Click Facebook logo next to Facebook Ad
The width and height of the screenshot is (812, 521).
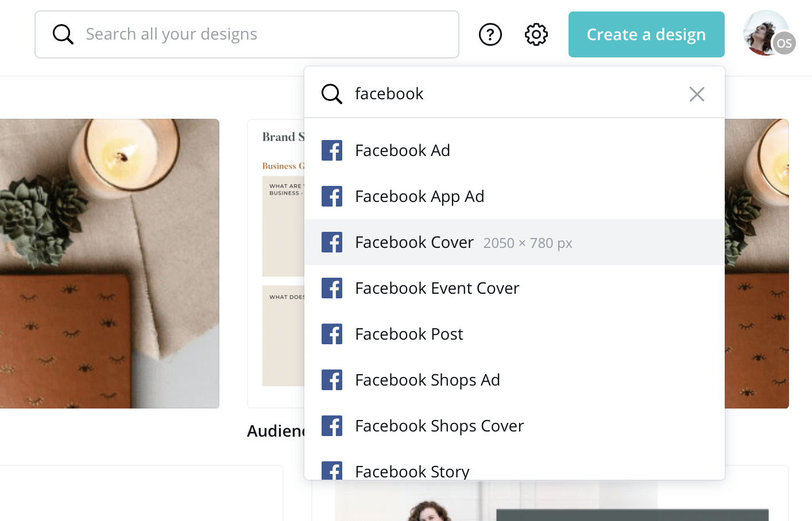pos(332,150)
